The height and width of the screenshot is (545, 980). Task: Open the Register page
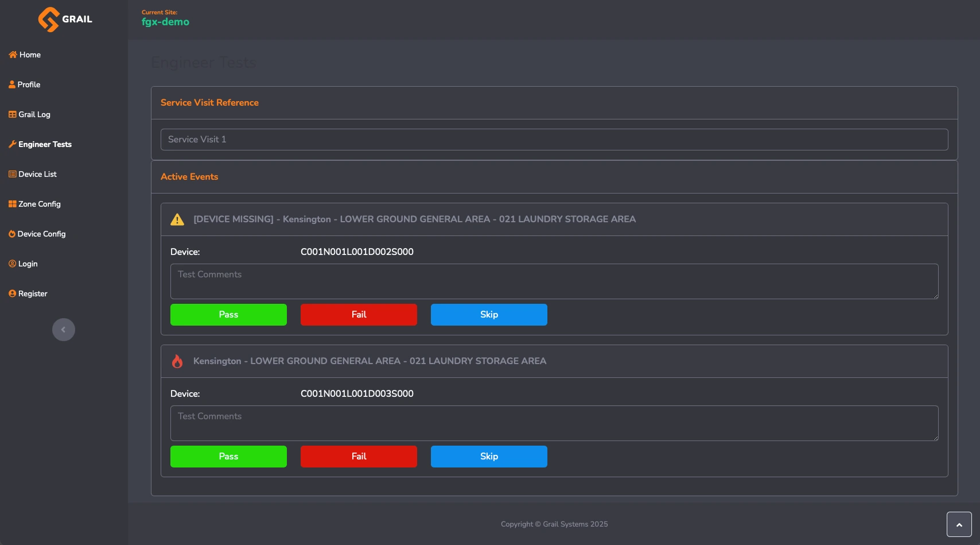(33, 293)
